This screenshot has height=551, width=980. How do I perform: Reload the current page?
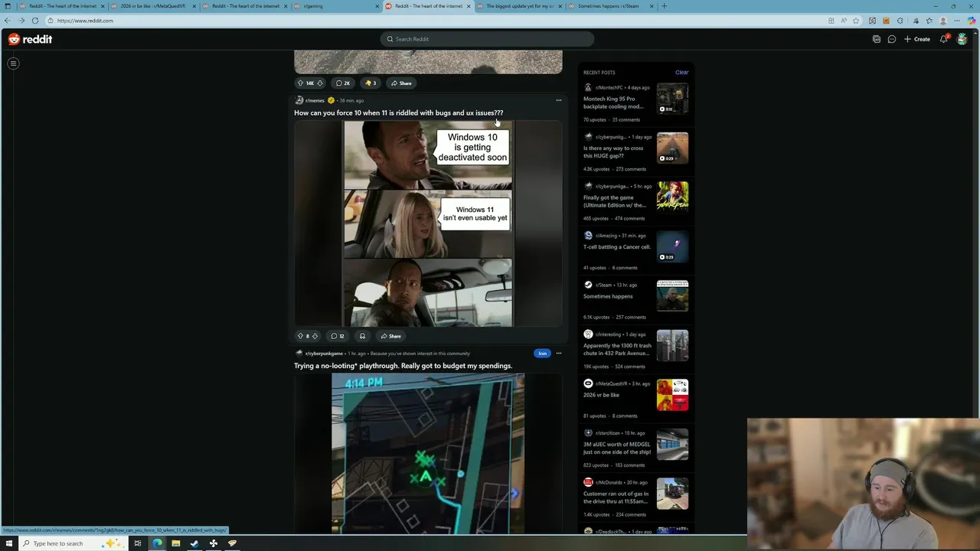click(x=34, y=21)
